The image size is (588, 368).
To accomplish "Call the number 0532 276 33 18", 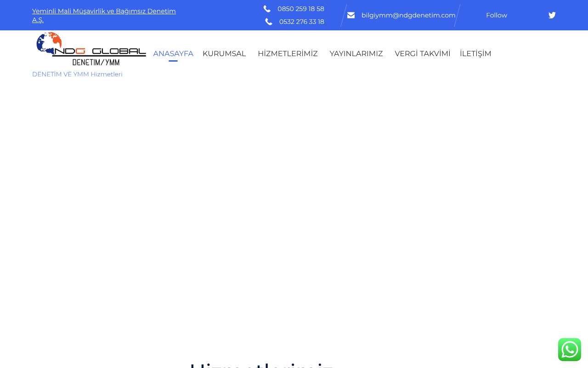I will [302, 22].
